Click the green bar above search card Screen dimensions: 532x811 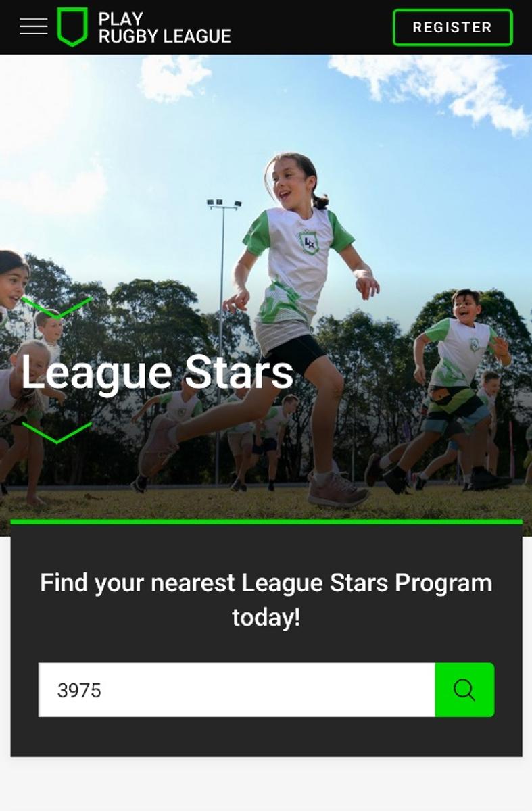[266, 522]
